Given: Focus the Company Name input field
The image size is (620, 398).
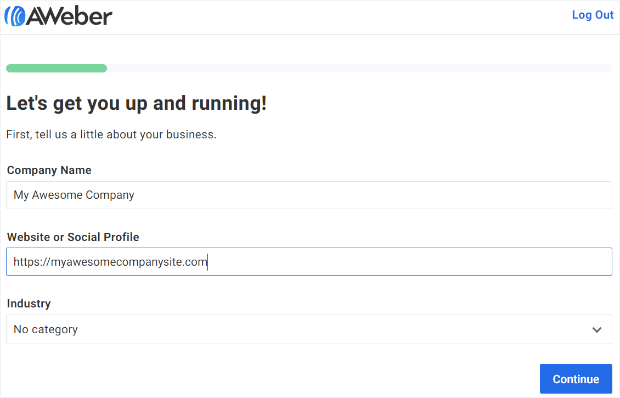Looking at the screenshot, I should coord(309,195).
